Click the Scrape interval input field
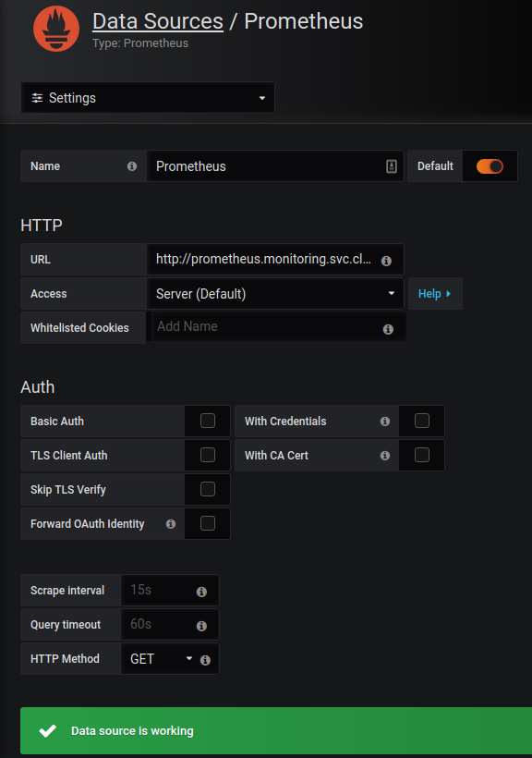Screen dimensions: 532x758 170,591
